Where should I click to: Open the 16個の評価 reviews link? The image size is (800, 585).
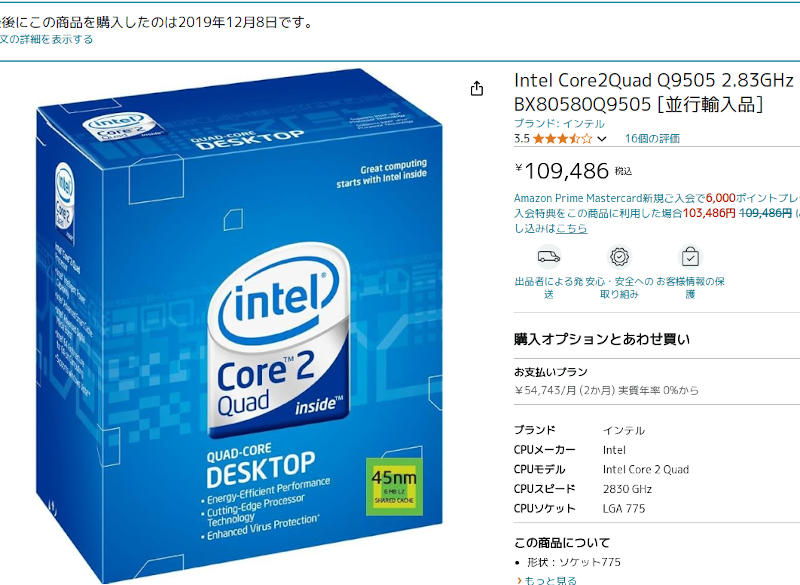(652, 138)
